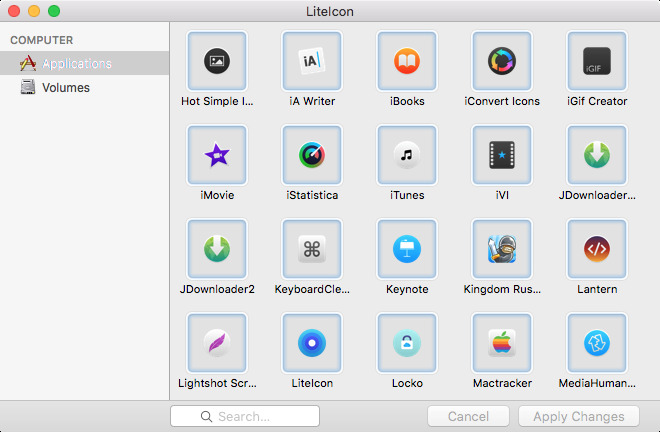
Task: Select the MediaHuman converter icon
Action: point(597,343)
